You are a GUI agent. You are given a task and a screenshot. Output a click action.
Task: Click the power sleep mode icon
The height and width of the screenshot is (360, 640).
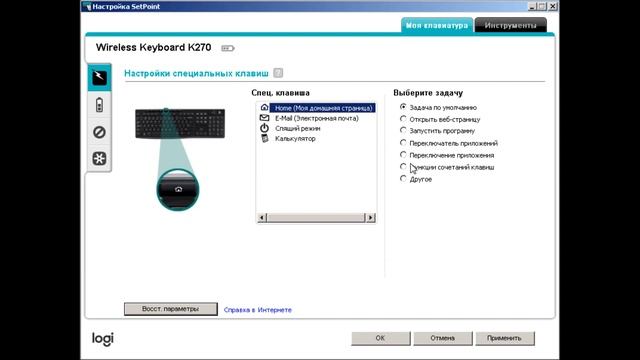[x=264, y=128]
